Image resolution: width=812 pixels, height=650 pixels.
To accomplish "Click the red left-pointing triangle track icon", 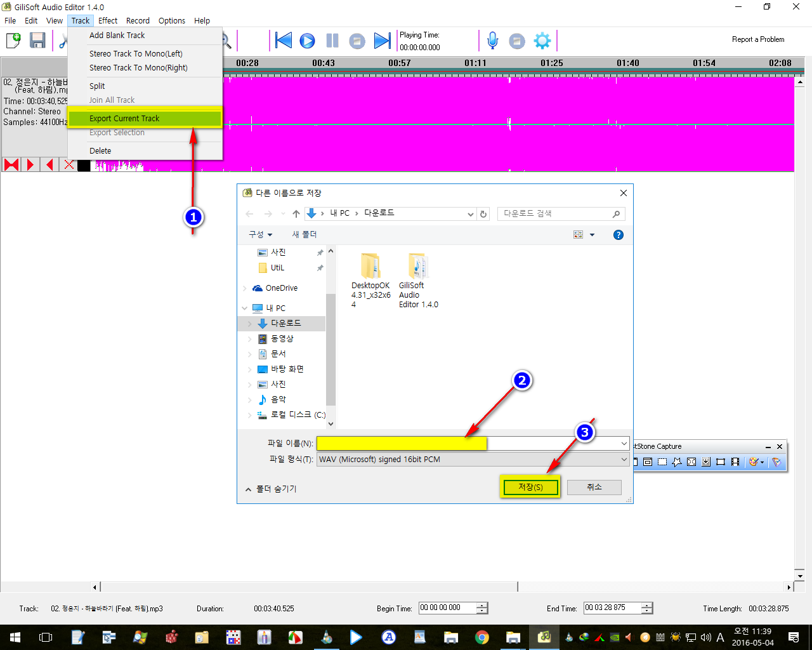I will 49,165.
